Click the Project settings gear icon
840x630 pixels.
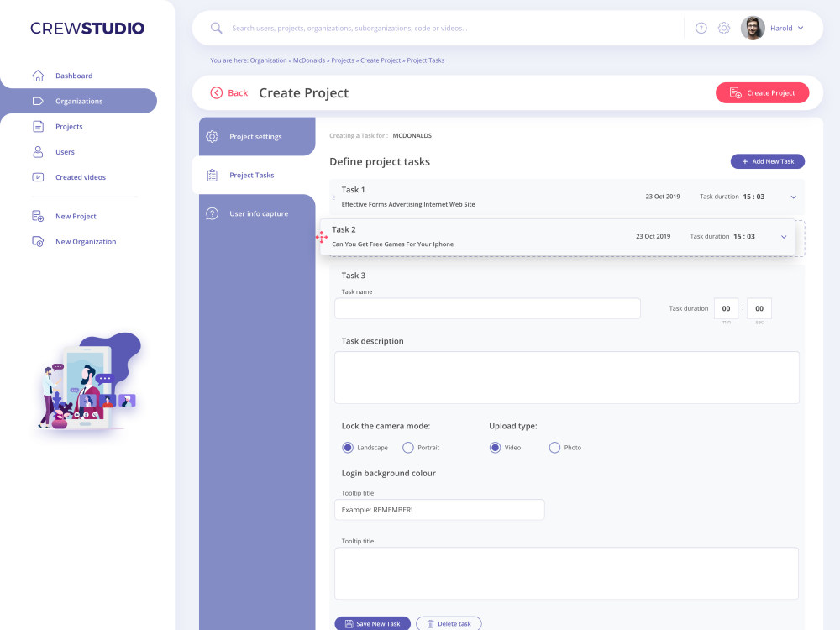(213, 136)
